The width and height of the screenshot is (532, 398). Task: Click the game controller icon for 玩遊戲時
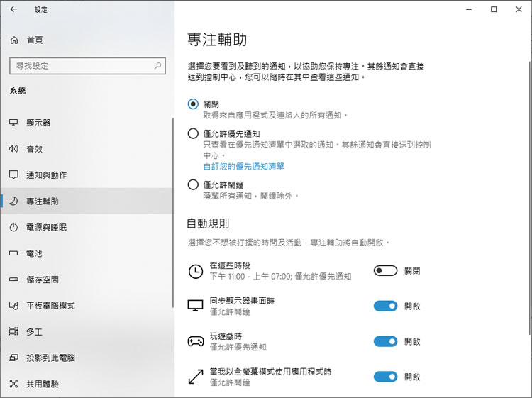(196, 341)
